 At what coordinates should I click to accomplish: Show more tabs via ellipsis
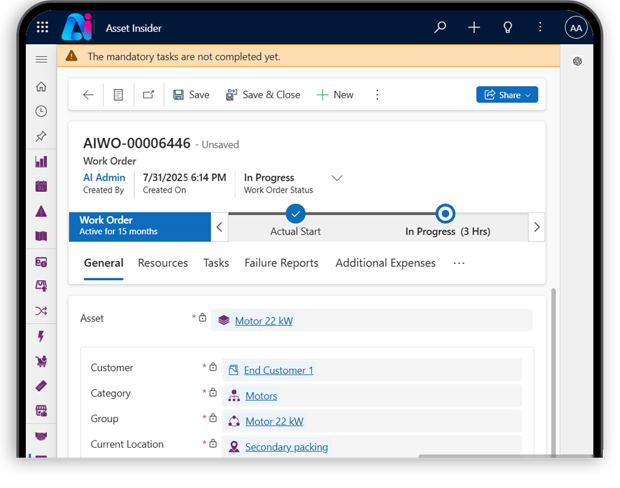tap(459, 263)
